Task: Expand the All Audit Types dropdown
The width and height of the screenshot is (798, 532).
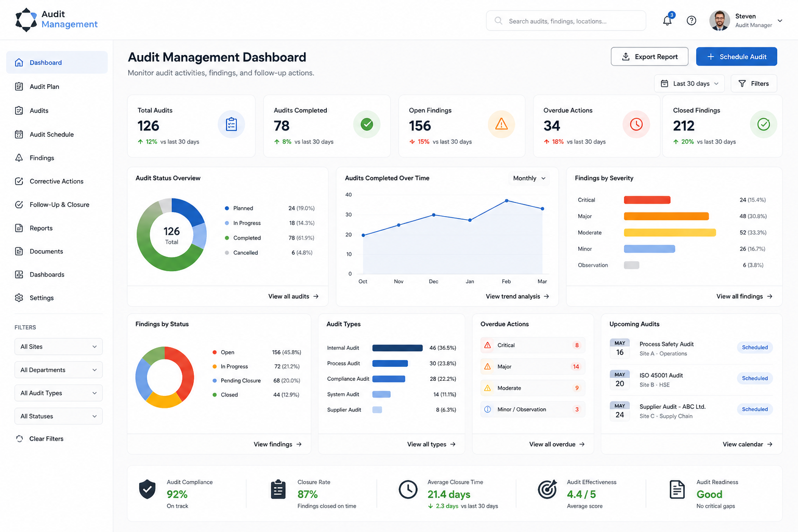Action: (59, 393)
